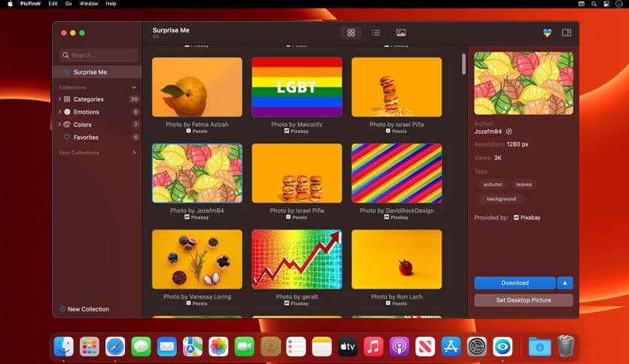The height and width of the screenshot is (364, 629).
Task: Click the leaves tag
Action: (x=524, y=184)
